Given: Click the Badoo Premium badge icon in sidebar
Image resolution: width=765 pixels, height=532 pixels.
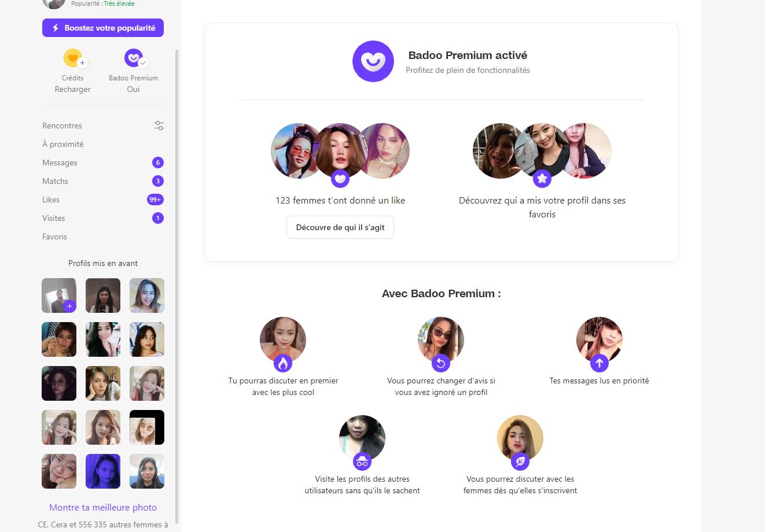Looking at the screenshot, I should 134,58.
